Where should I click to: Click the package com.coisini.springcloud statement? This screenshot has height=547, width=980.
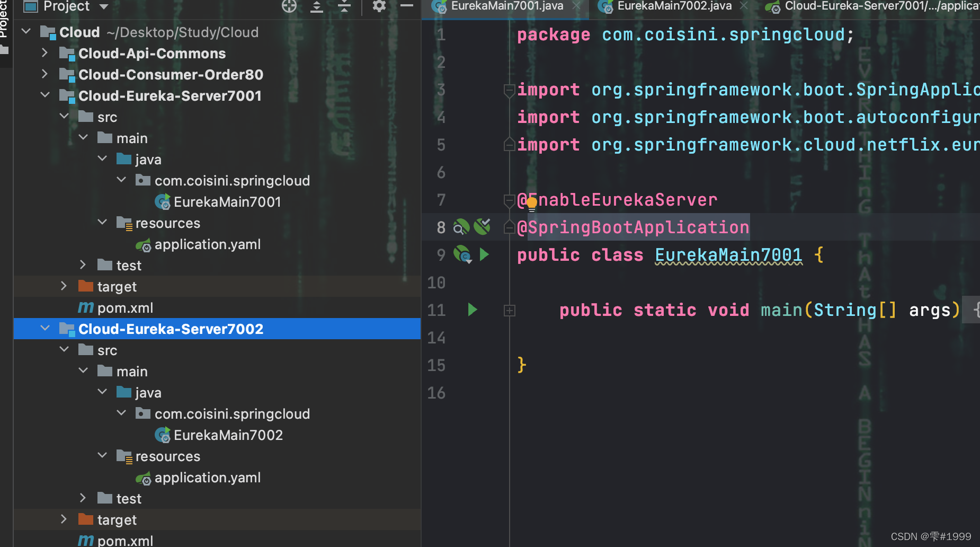685,34
